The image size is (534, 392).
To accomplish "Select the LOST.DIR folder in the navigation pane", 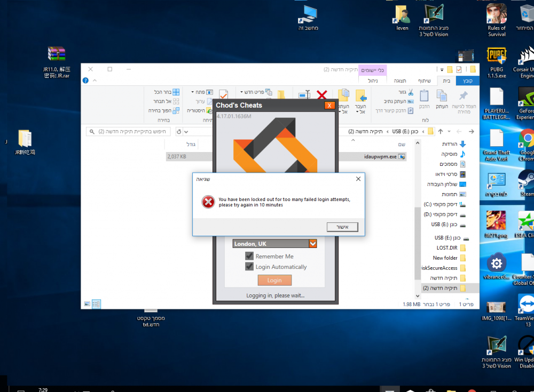I will pos(446,248).
